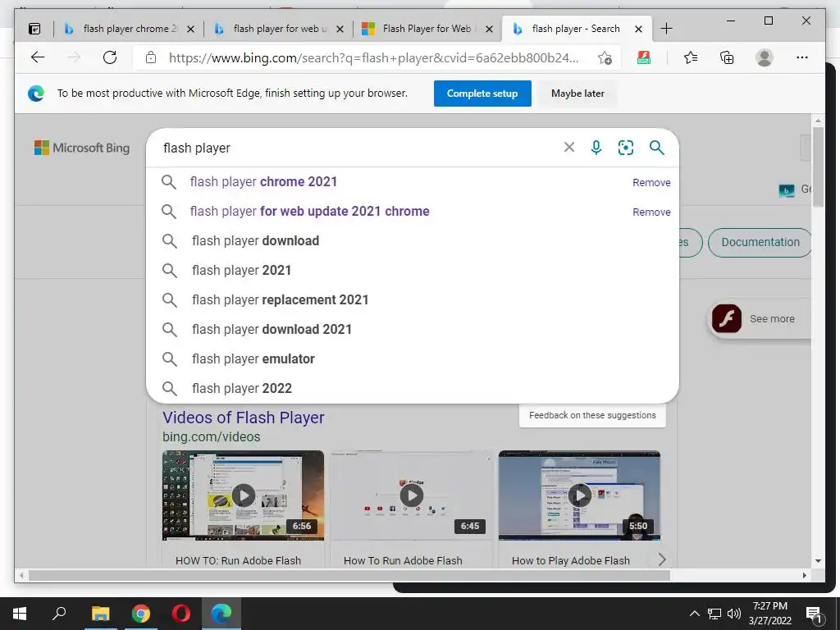Close the 'flash player - Search' tab
The height and width of the screenshot is (630, 840).
tap(638, 29)
